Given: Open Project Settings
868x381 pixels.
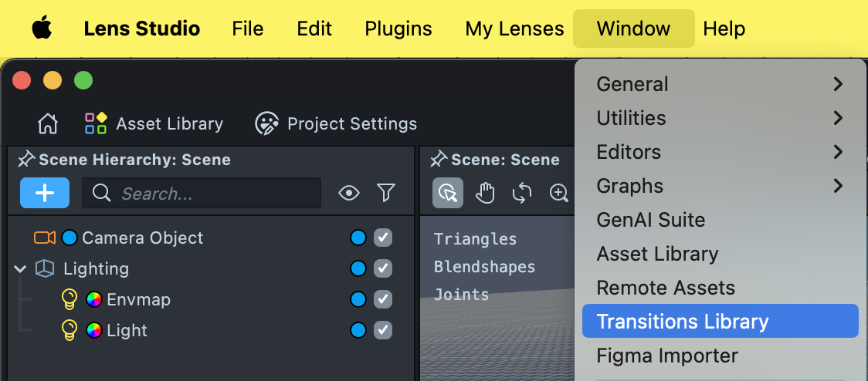Looking at the screenshot, I should (x=336, y=123).
